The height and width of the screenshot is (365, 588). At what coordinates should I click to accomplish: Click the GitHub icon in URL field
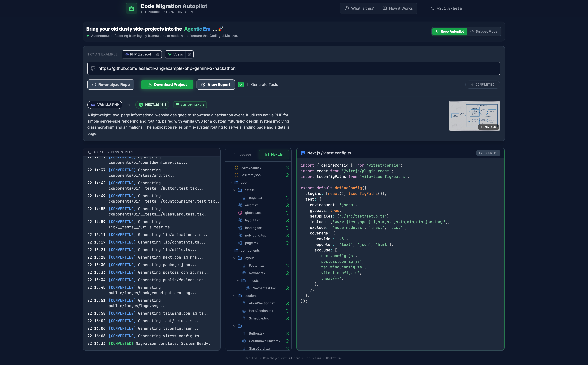tap(93, 68)
